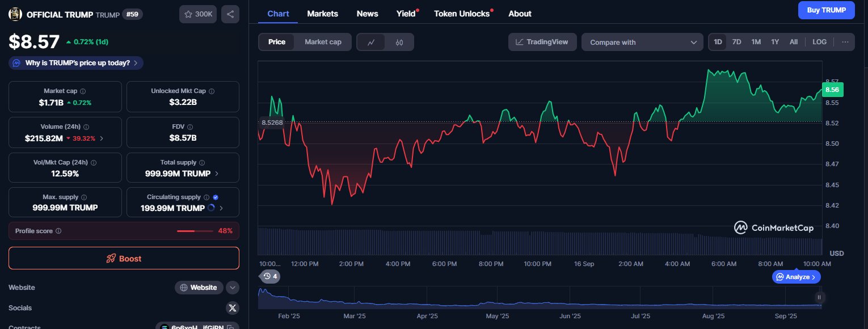Open the Markets tab
Image resolution: width=868 pixels, height=329 pixels.
pos(322,14)
